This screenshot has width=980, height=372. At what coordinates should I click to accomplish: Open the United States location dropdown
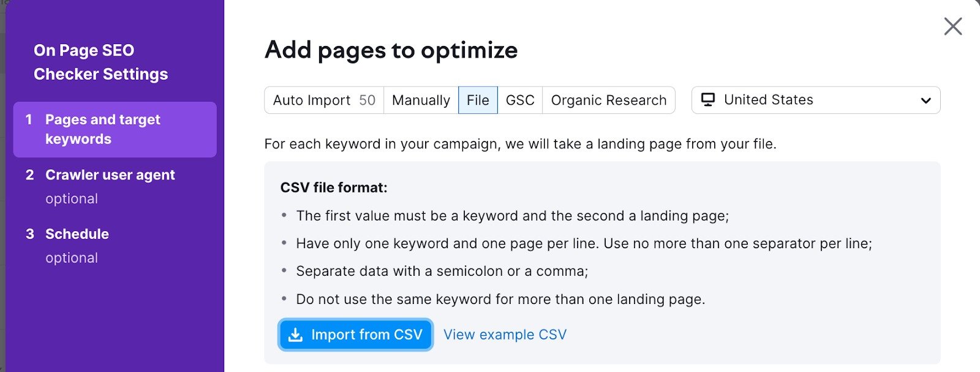pos(815,100)
